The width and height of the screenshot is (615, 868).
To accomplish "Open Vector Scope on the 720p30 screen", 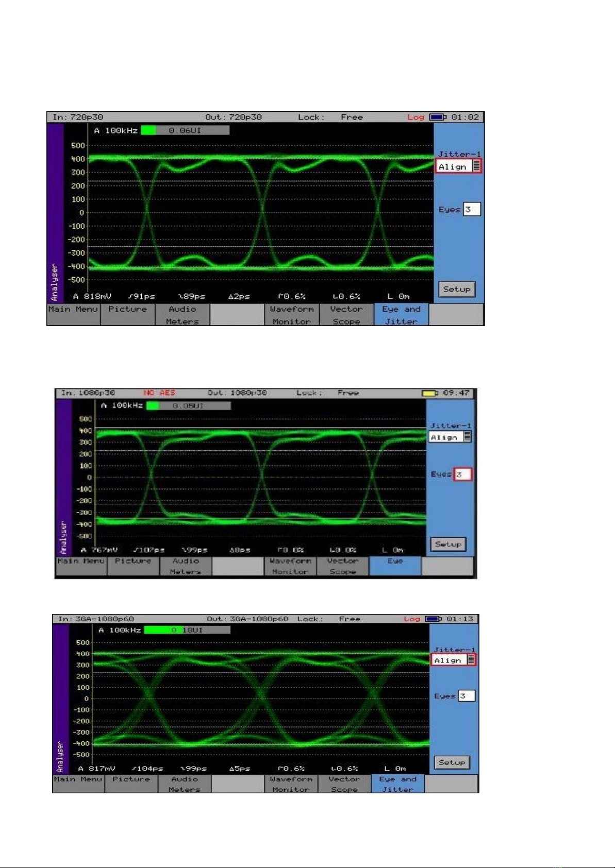I will [346, 314].
